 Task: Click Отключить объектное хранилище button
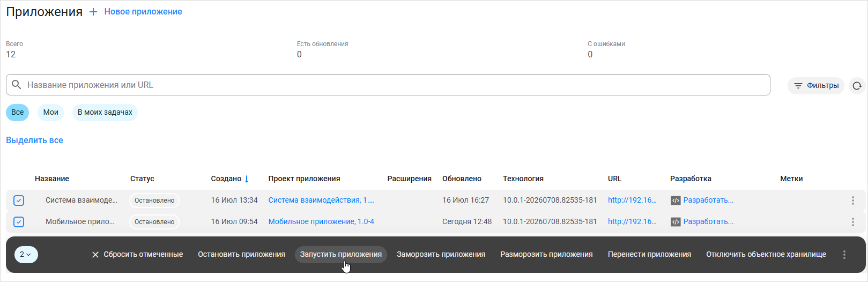coord(766,255)
